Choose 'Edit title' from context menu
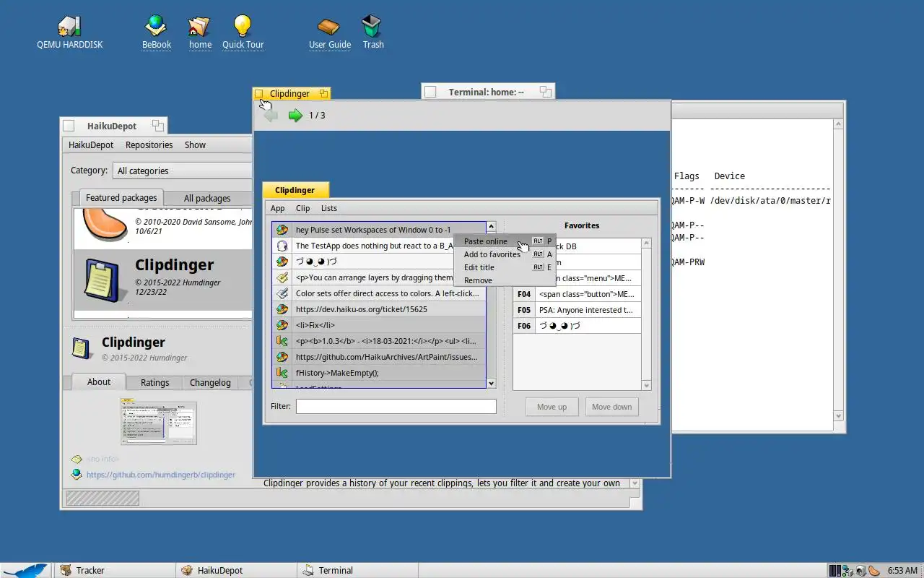Screen dimensions: 924x578 click(505, 267)
